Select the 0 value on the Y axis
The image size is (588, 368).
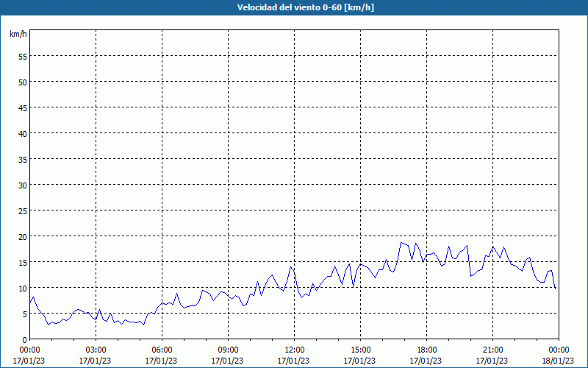[x=25, y=340]
